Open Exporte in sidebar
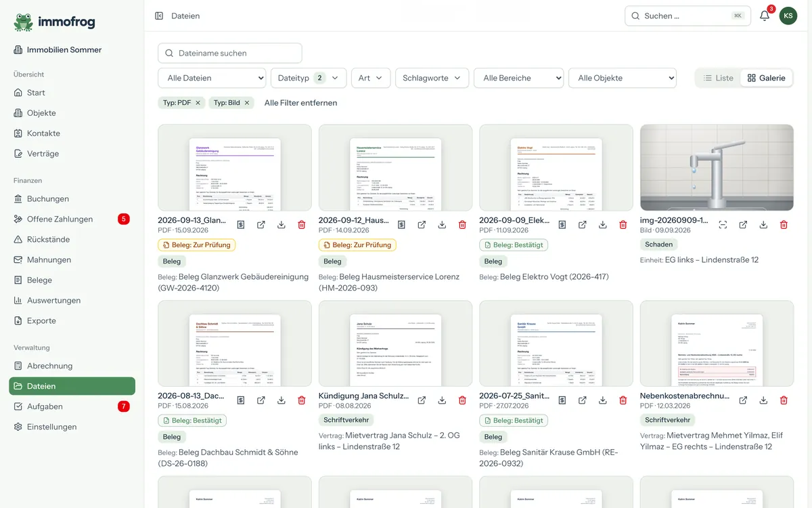The height and width of the screenshot is (508, 812). pyautogui.click(x=72, y=321)
